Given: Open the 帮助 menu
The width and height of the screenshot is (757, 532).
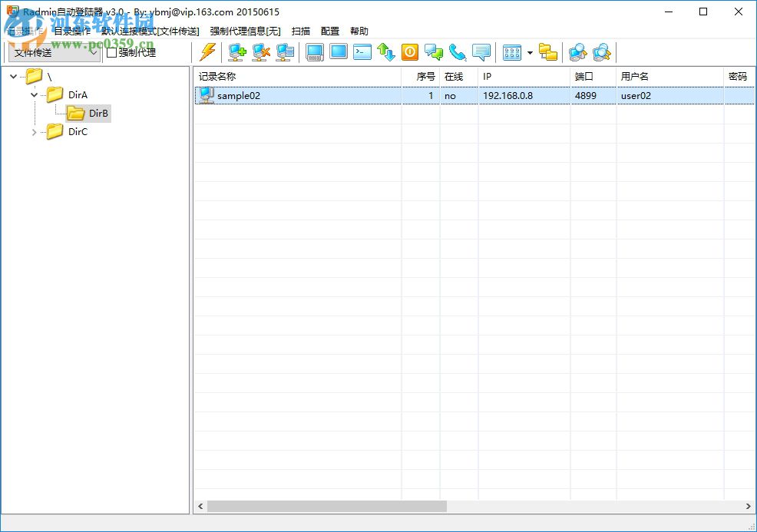Looking at the screenshot, I should 359,31.
